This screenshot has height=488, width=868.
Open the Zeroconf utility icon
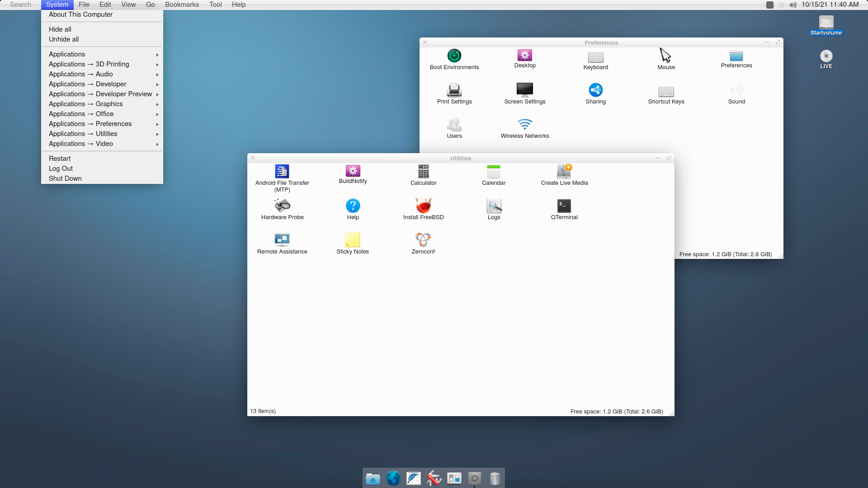423,240
